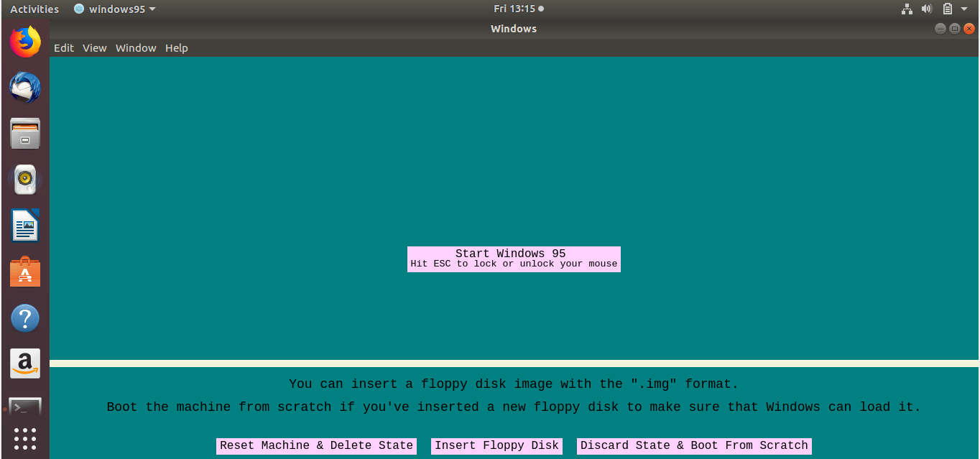This screenshot has height=459, width=980.
Task: Open the Edit menu
Action: (x=64, y=48)
